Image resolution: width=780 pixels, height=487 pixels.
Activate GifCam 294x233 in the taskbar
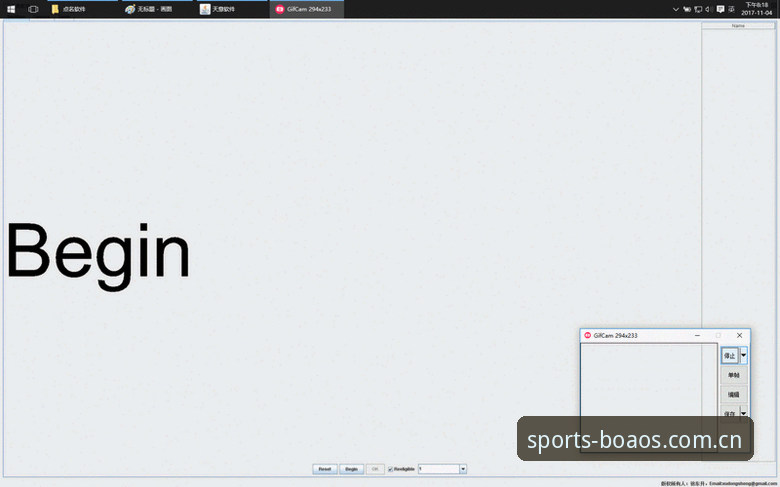[x=306, y=9]
